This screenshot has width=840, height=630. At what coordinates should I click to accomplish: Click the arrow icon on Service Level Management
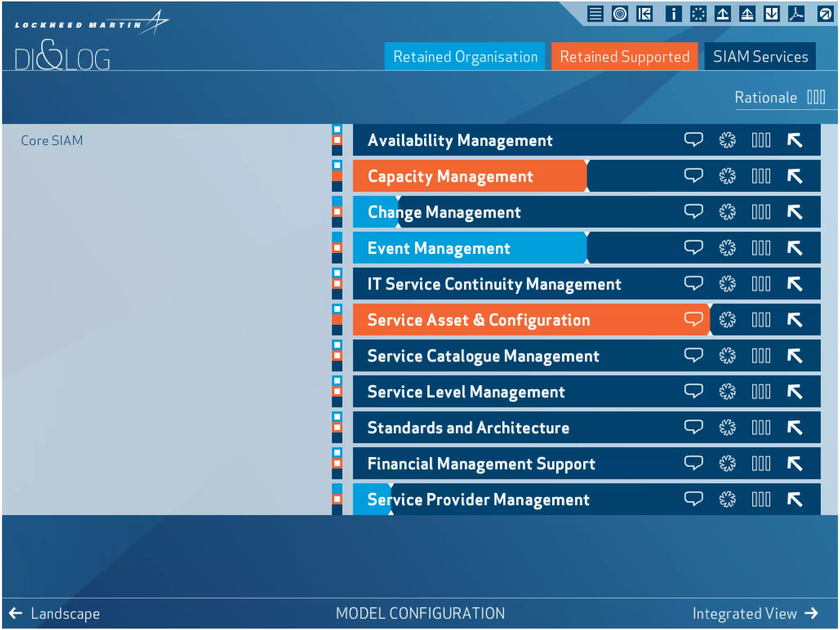(x=794, y=391)
